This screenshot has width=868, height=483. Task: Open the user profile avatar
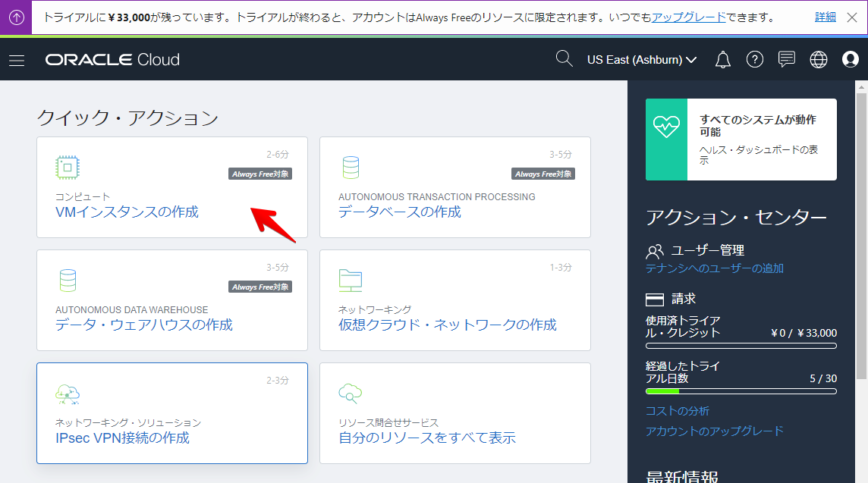click(850, 60)
